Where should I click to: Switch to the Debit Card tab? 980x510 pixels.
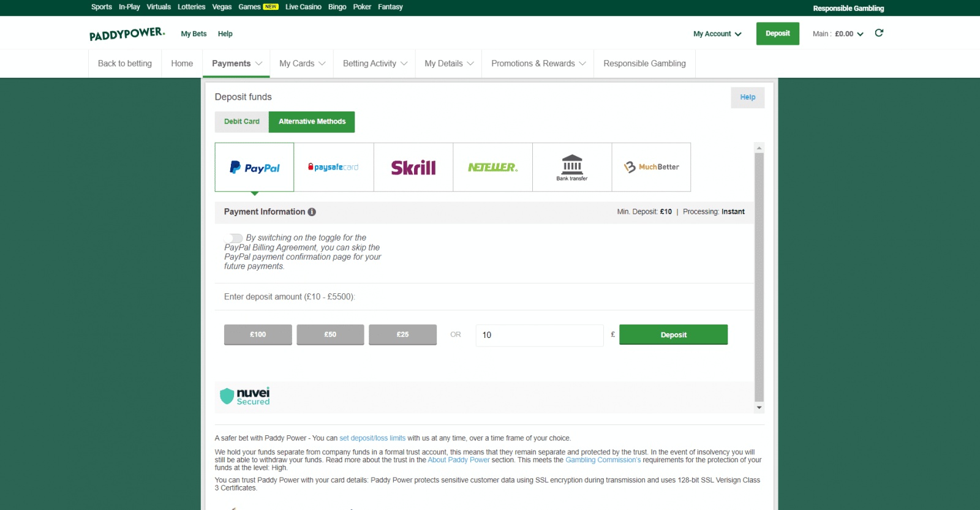[x=241, y=122]
